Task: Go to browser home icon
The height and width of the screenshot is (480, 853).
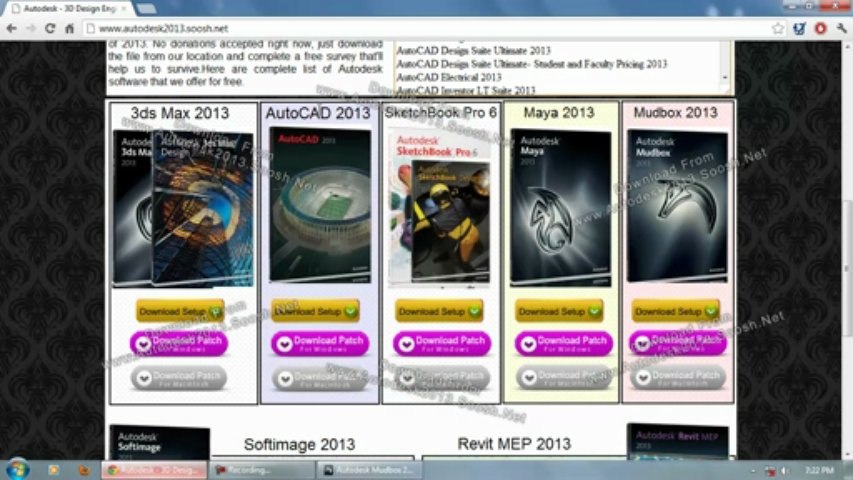Action: (70, 28)
